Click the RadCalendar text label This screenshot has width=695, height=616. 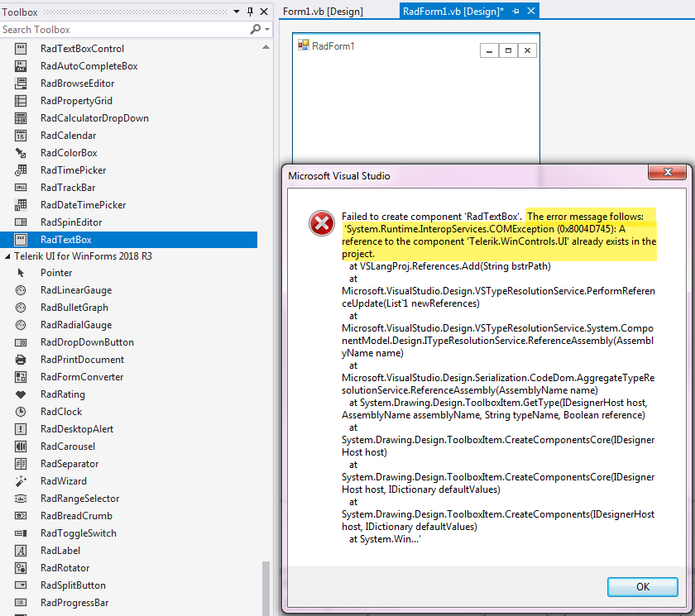pyautogui.click(x=68, y=136)
